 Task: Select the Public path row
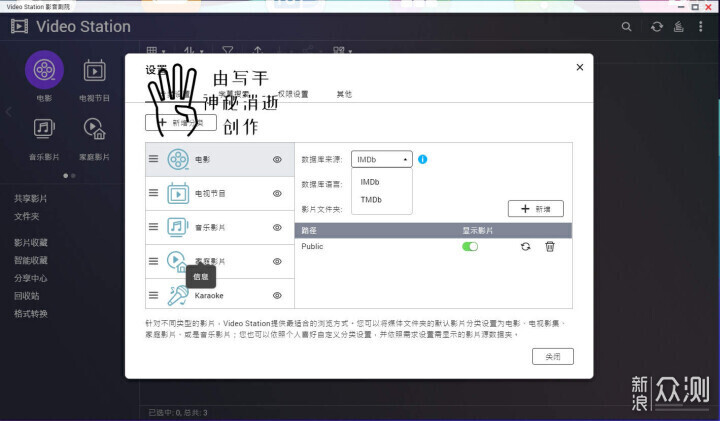point(433,247)
